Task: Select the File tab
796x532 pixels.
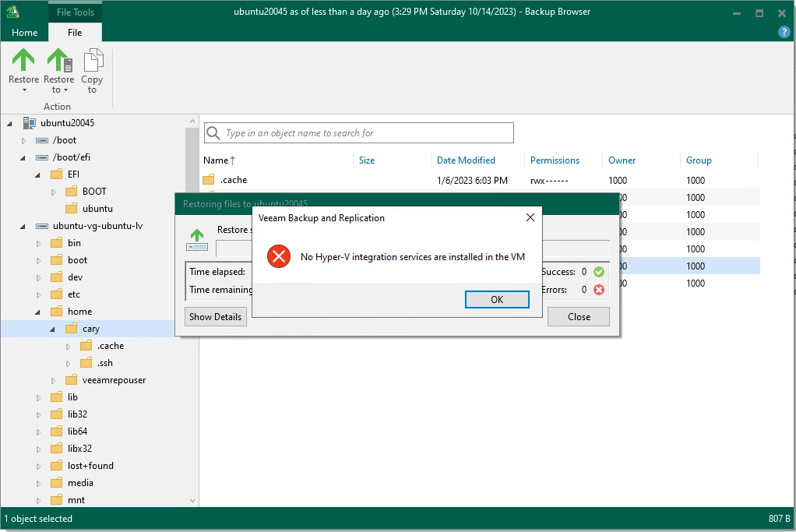Action: pyautogui.click(x=75, y=32)
